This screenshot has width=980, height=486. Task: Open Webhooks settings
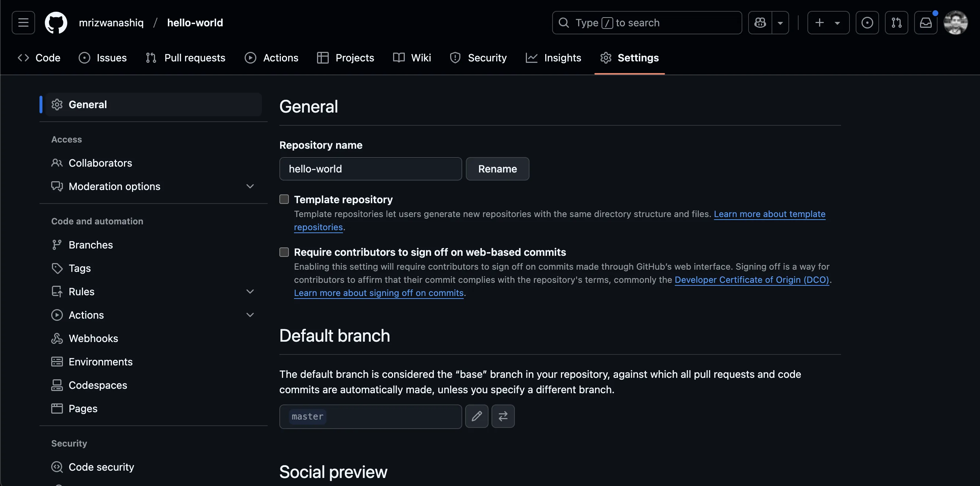point(154,338)
